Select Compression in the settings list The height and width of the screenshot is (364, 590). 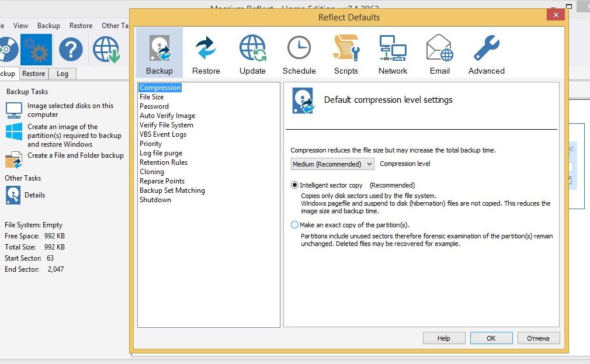[x=160, y=87]
